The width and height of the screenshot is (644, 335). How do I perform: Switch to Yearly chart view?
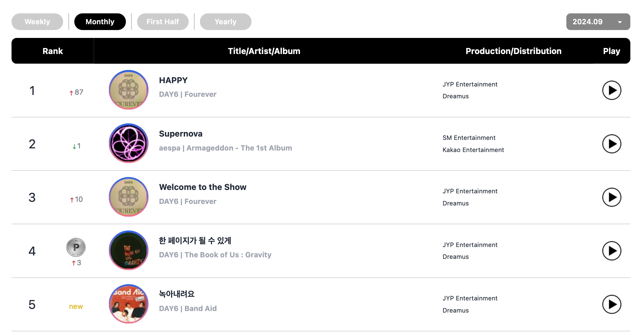click(225, 22)
